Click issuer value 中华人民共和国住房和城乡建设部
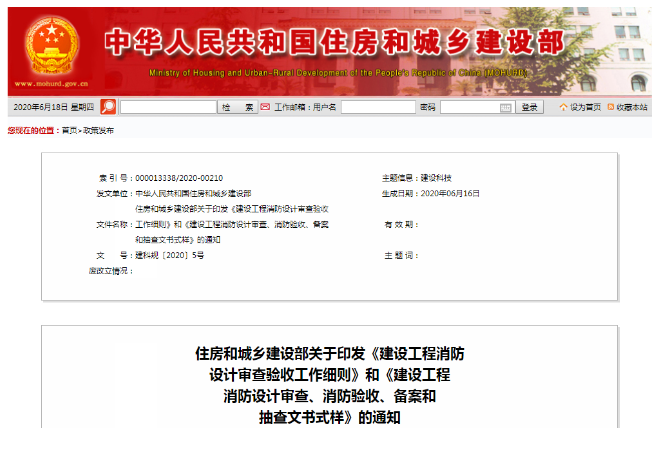The image size is (665, 452). pyautogui.click(x=193, y=194)
